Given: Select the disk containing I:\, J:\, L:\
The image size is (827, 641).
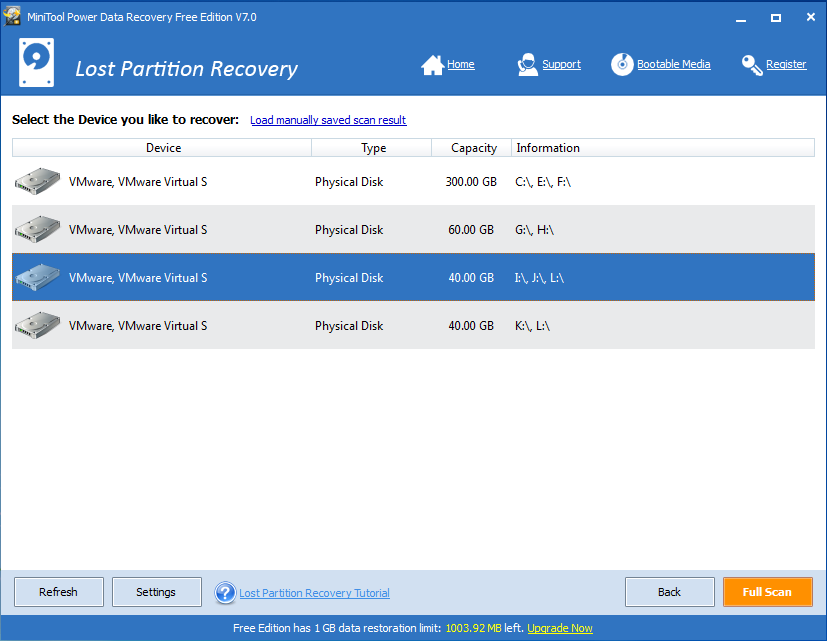Looking at the screenshot, I should click(x=414, y=277).
